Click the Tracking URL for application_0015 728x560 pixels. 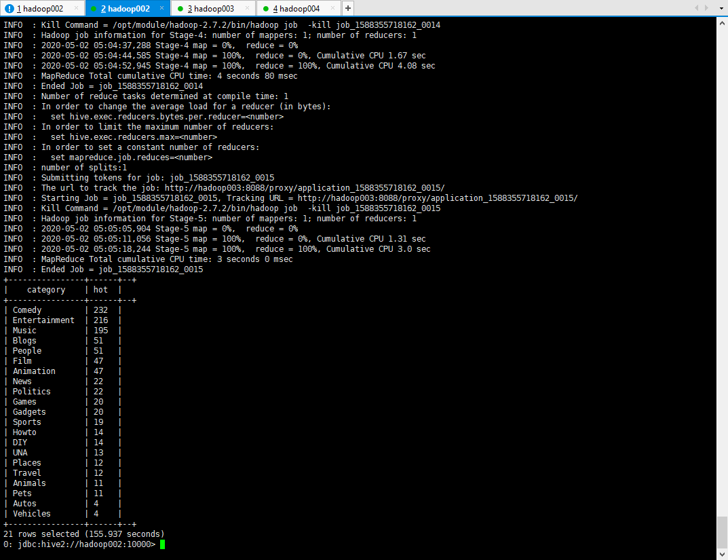(438, 198)
